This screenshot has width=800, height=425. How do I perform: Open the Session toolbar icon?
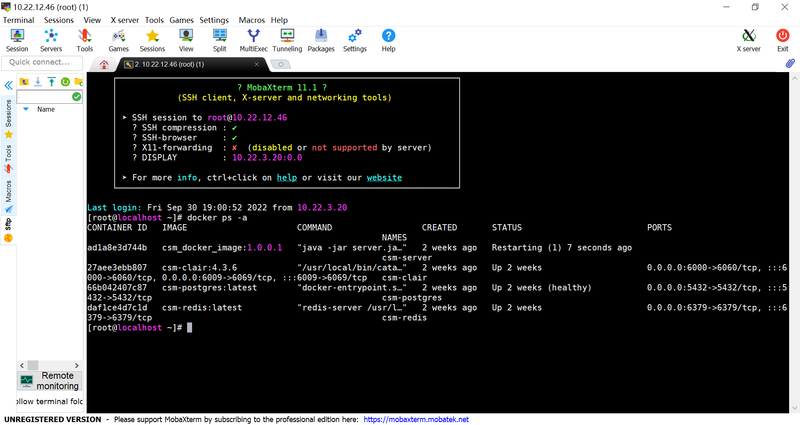tap(17, 40)
